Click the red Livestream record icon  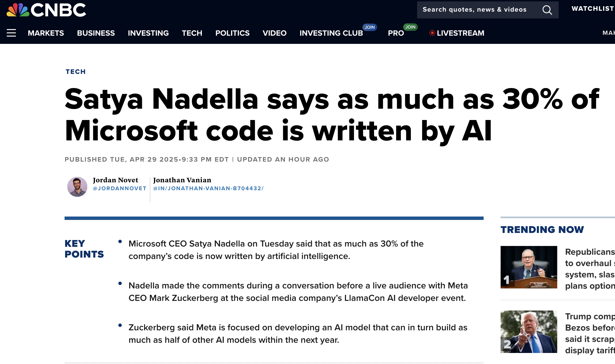432,33
